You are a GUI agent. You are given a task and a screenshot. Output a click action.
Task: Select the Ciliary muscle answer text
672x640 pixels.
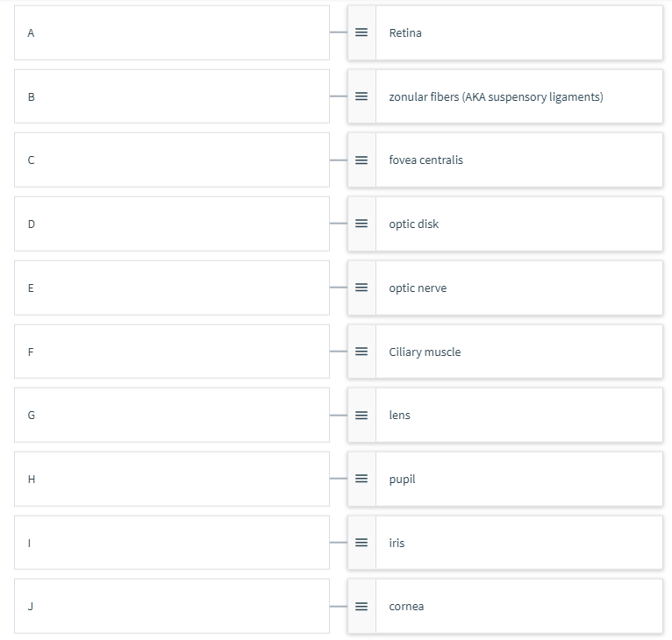click(x=425, y=352)
